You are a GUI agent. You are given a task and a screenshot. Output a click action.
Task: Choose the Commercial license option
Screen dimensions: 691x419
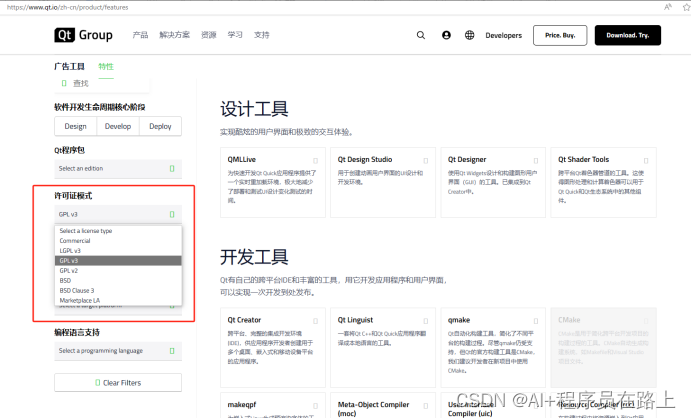[118, 241]
